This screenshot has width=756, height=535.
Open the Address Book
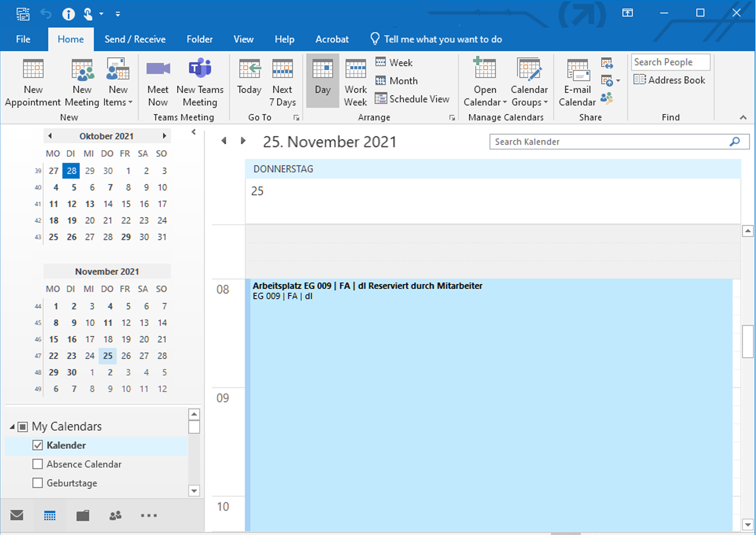670,80
